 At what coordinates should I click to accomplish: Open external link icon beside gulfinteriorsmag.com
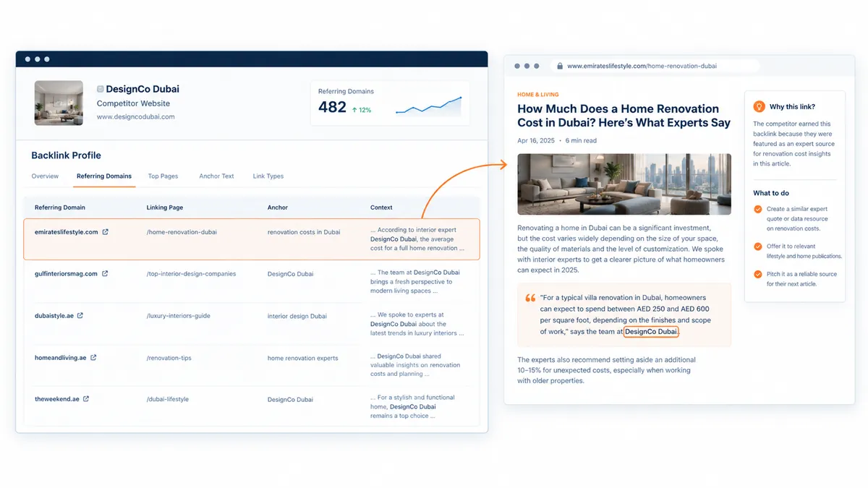(x=105, y=274)
